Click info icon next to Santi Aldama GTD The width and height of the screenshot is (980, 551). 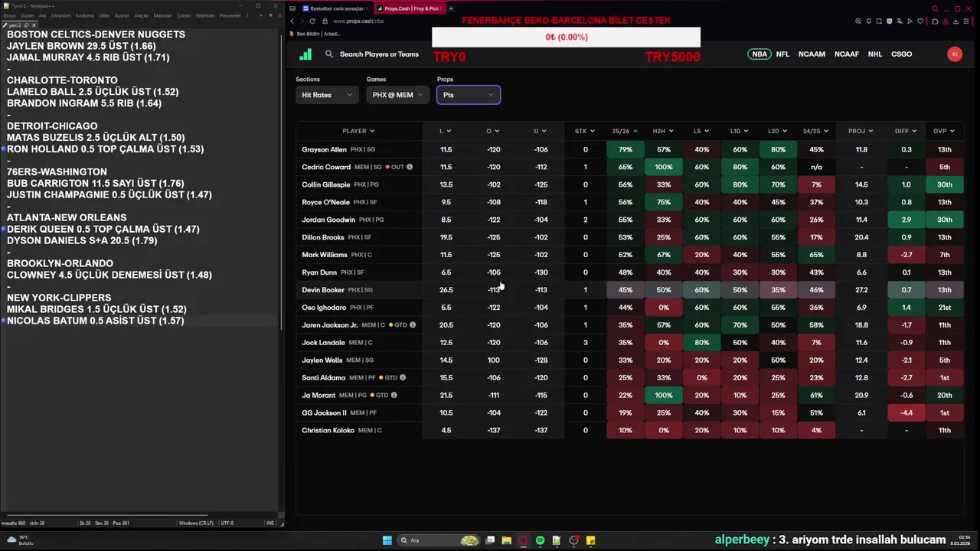click(x=403, y=377)
